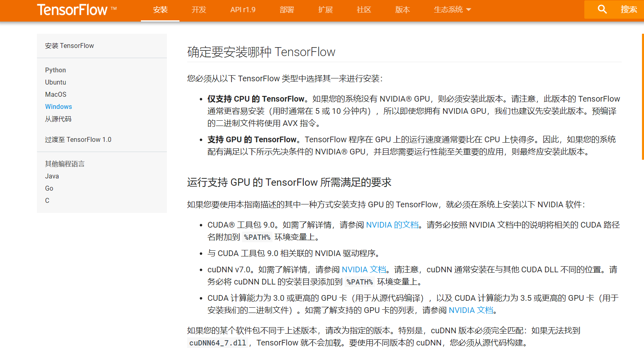This screenshot has height=354, width=644.
Task: Select Ubuntu in the sidebar
Action: click(56, 82)
